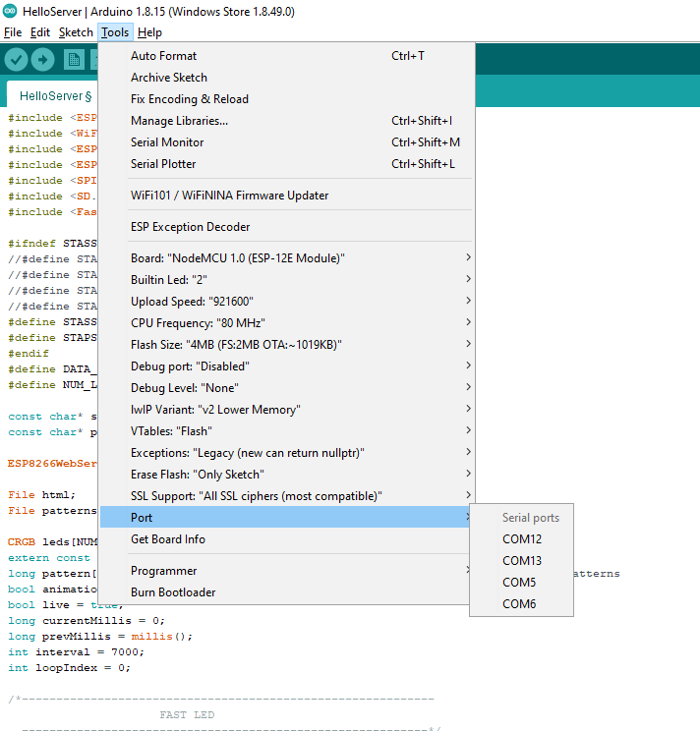Click the FAST LED comment text
The height and width of the screenshot is (731, 700).
[187, 715]
